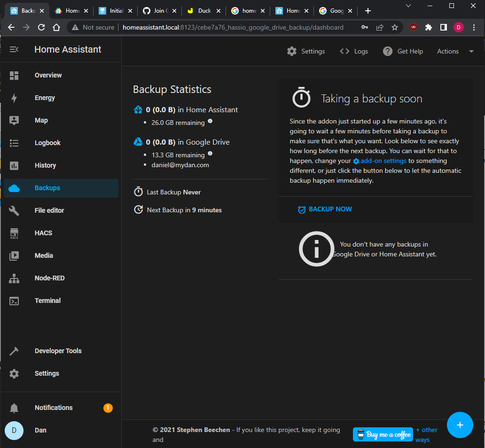Open the Overview dashboard icon
Screen dimensions: 485x448
[x=14, y=76]
